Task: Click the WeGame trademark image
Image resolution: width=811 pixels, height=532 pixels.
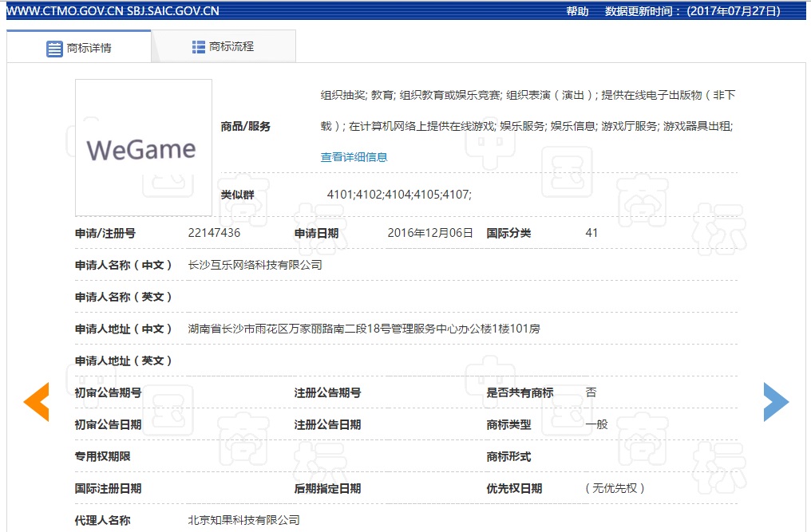Action: [x=144, y=148]
